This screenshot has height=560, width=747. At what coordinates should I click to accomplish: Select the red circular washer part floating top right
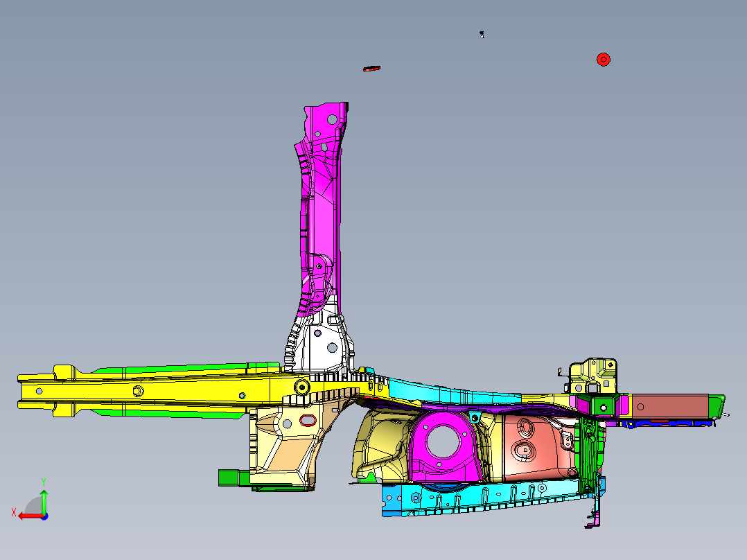(x=603, y=60)
